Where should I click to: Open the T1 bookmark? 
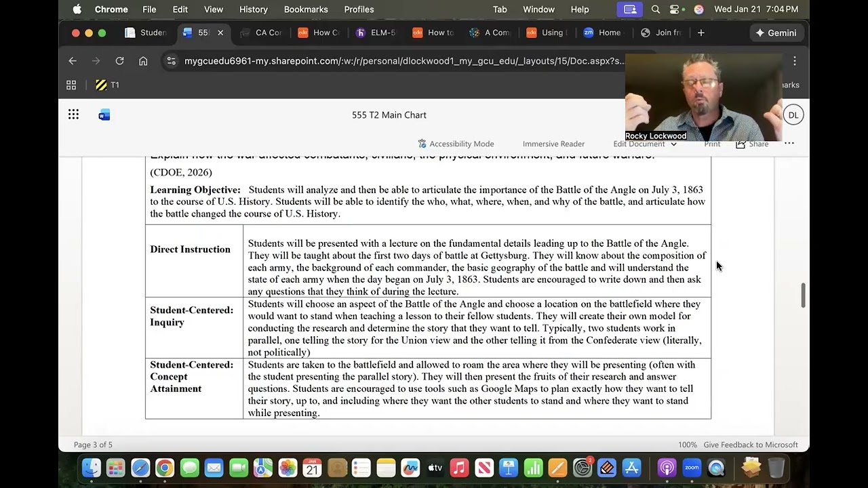107,85
